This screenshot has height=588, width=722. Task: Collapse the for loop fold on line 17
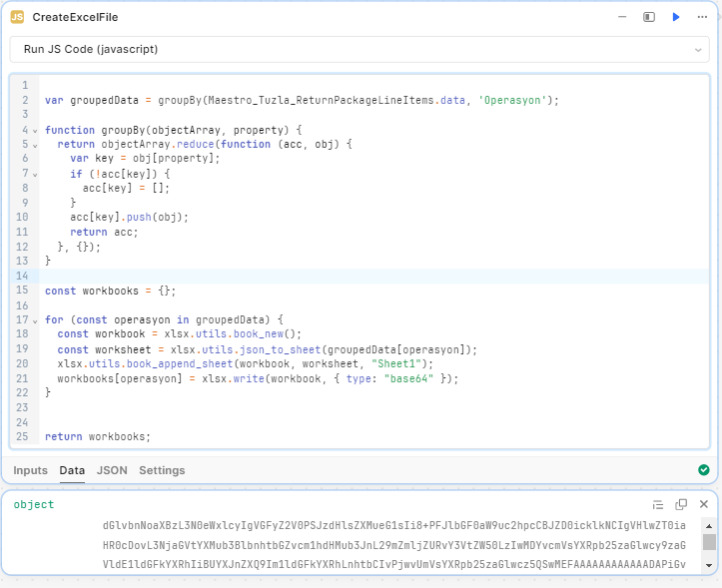click(x=35, y=320)
